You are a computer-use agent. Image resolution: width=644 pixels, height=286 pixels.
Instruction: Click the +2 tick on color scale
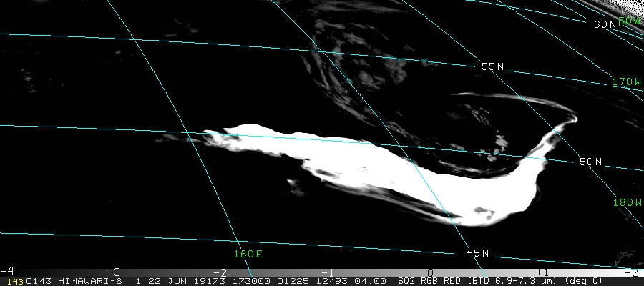(x=630, y=272)
